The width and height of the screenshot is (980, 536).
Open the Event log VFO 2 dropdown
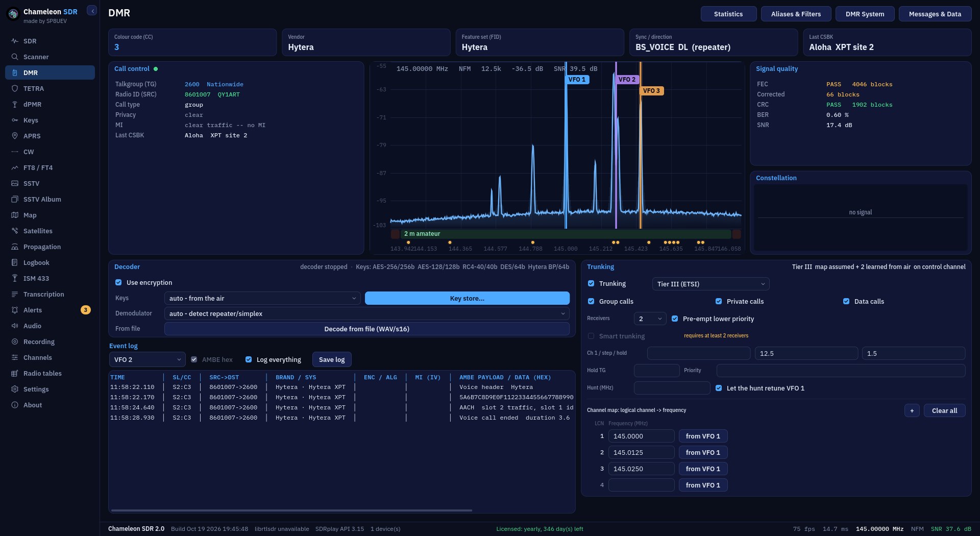[148, 359]
